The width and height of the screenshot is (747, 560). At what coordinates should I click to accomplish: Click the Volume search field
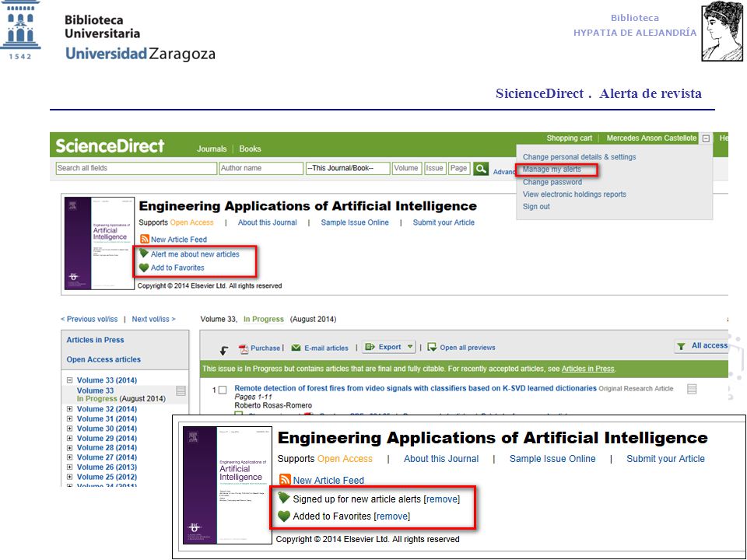[406, 168]
